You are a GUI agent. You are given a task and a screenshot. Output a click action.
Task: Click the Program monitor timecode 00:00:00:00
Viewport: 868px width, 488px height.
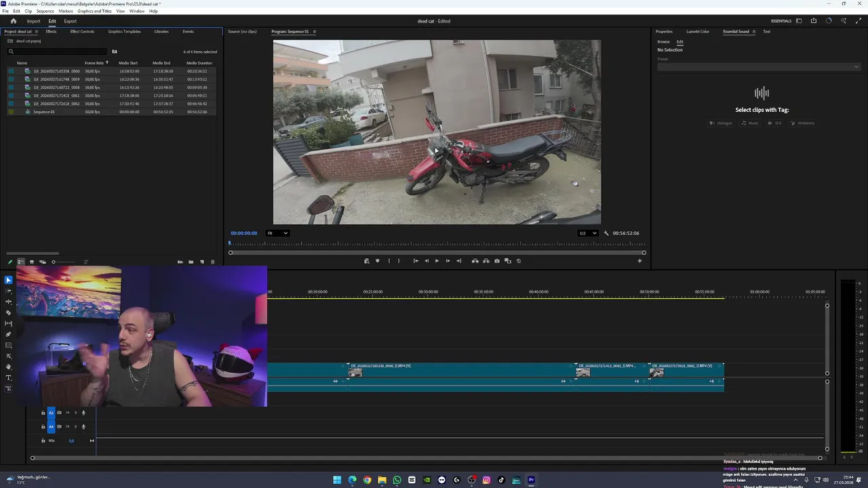[244, 233]
